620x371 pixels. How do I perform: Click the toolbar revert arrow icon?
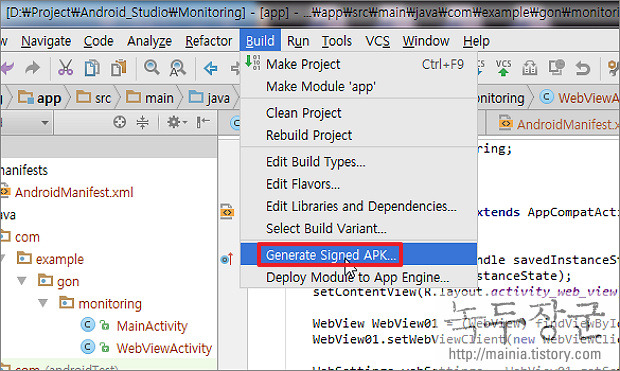582,68
